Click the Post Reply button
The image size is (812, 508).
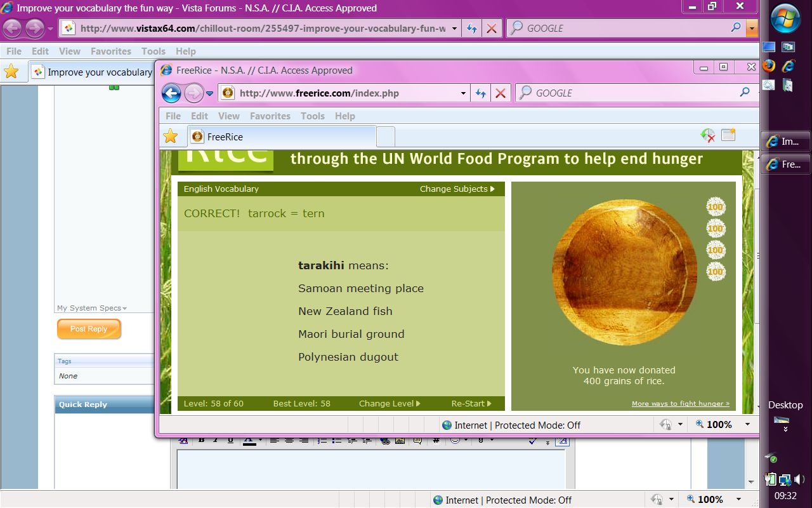[89, 329]
